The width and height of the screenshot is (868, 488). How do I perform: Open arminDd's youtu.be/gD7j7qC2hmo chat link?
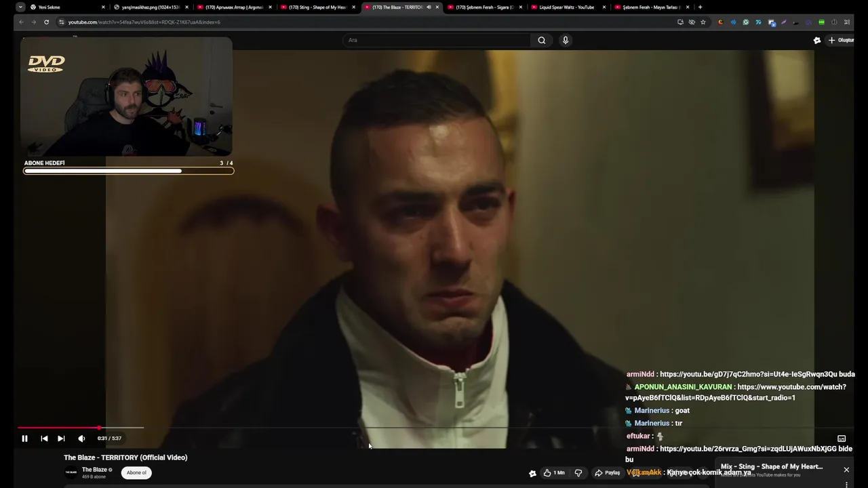(x=748, y=374)
